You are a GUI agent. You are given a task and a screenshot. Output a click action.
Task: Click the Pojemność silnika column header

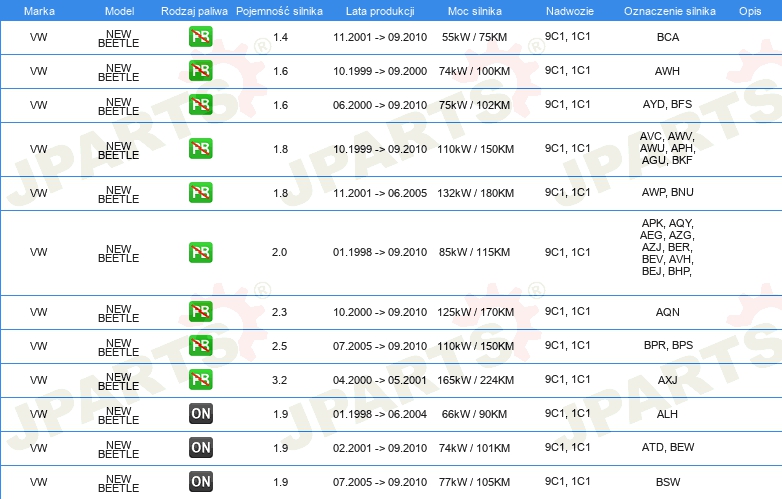[x=279, y=11]
